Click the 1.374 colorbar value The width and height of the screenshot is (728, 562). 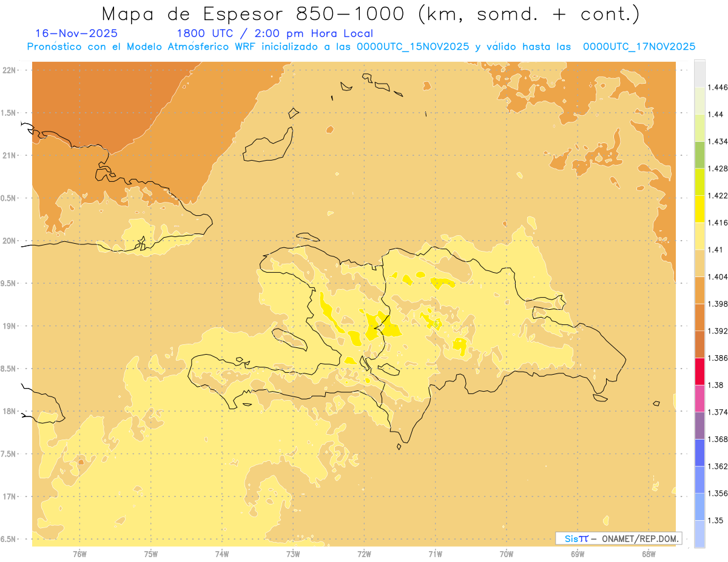point(718,412)
